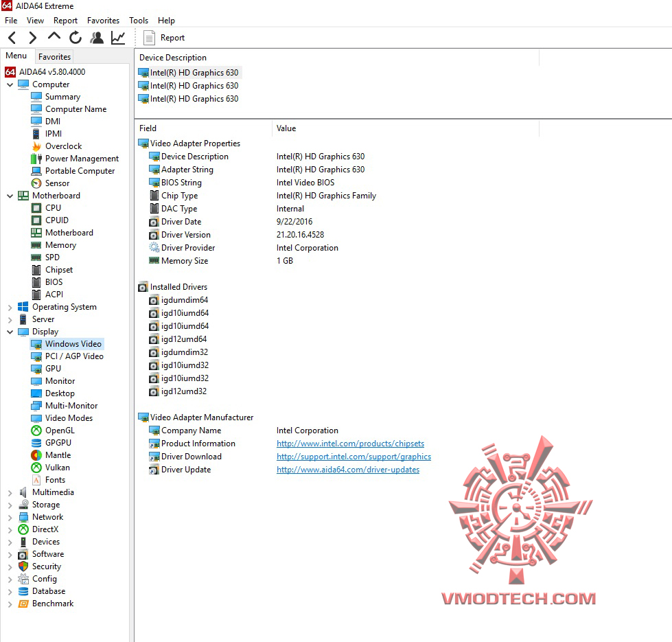Select the Memory module tree item
672x642 pixels.
(x=54, y=245)
